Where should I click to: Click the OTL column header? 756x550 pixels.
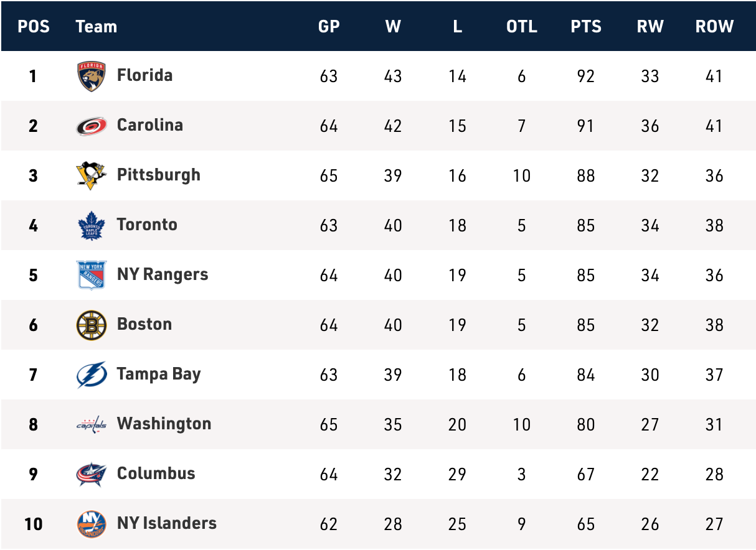pos(522,26)
